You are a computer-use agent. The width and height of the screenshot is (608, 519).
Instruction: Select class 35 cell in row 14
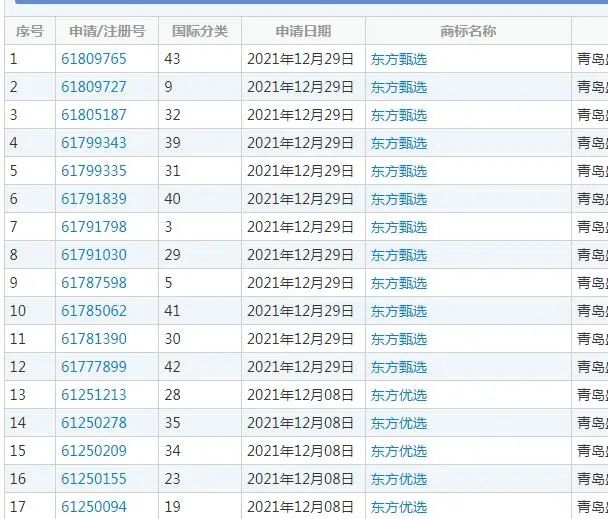[x=200, y=423]
